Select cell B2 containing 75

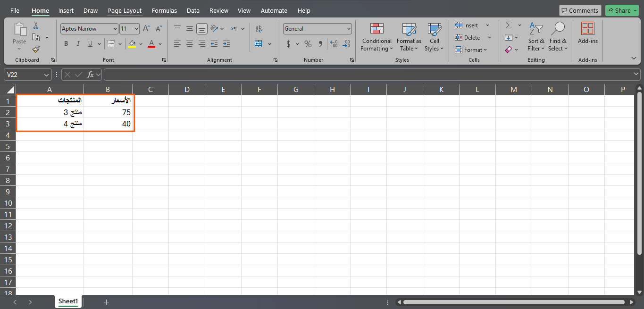[x=108, y=112]
